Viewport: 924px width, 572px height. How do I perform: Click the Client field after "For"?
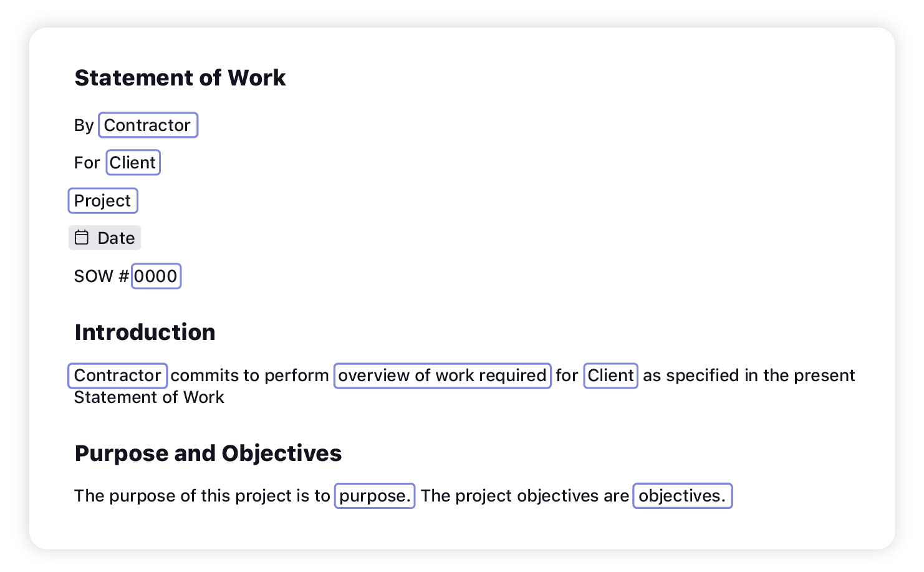pyautogui.click(x=133, y=163)
